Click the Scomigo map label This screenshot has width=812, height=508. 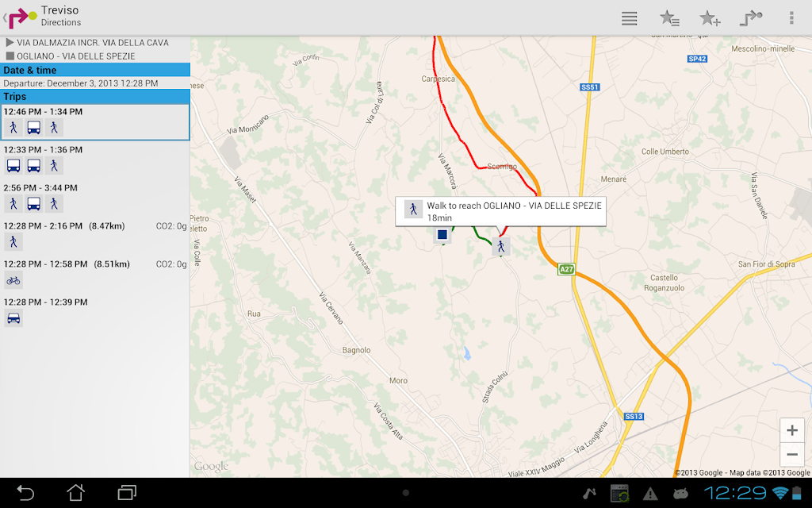(x=502, y=167)
